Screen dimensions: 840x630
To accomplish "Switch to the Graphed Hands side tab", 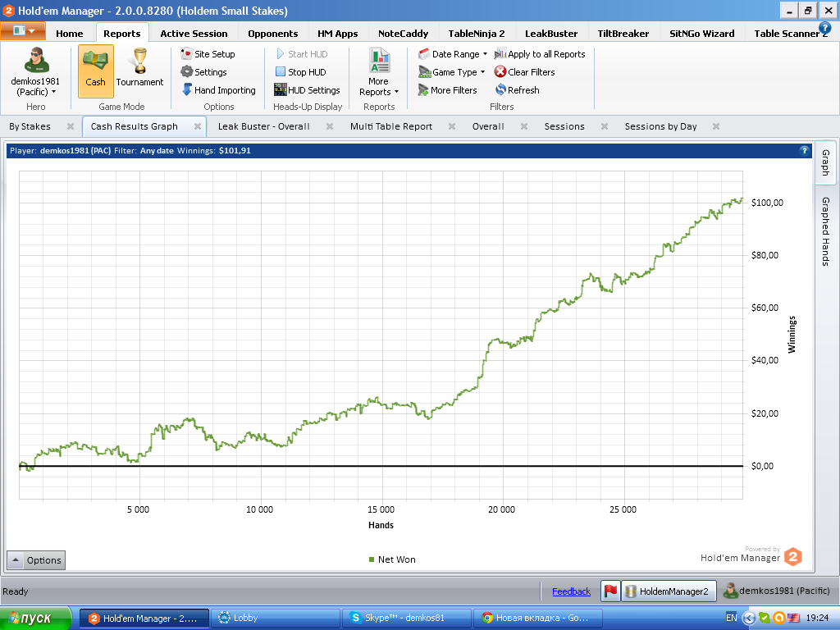I will pos(825,231).
